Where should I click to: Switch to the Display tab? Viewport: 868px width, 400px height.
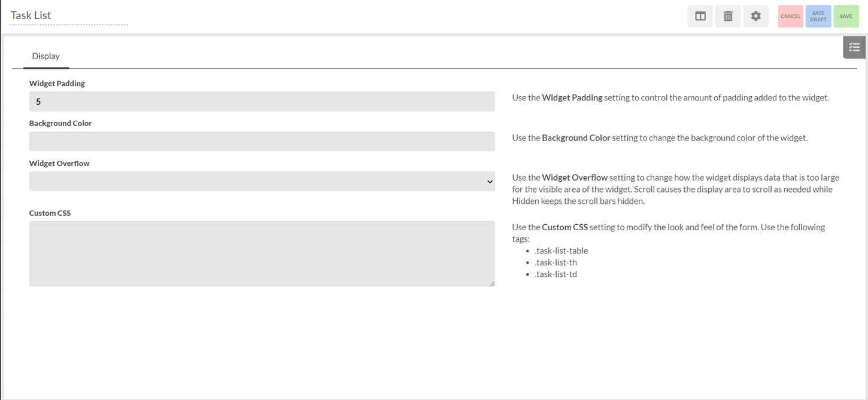(46, 56)
